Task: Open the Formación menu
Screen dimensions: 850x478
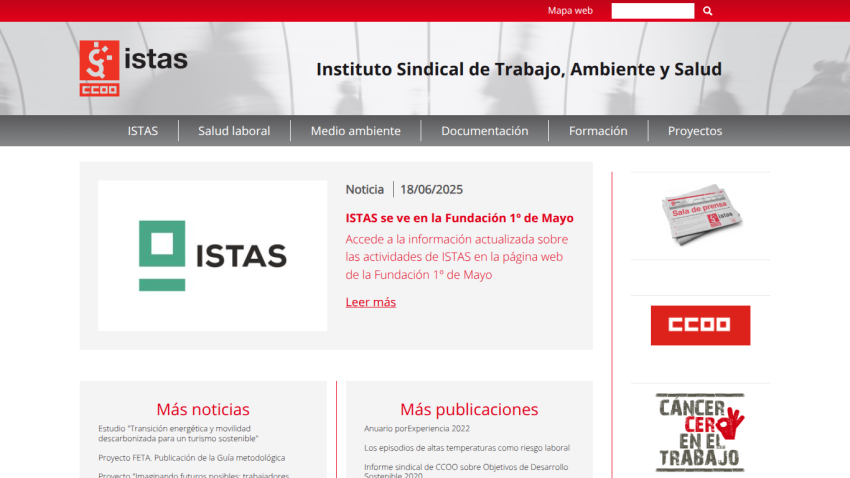Action: pyautogui.click(x=598, y=131)
